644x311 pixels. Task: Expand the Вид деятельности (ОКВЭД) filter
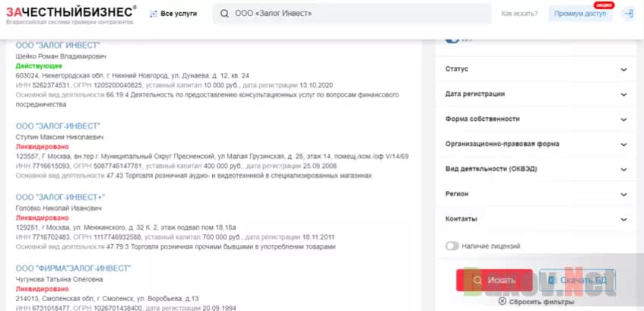pyautogui.click(x=536, y=170)
